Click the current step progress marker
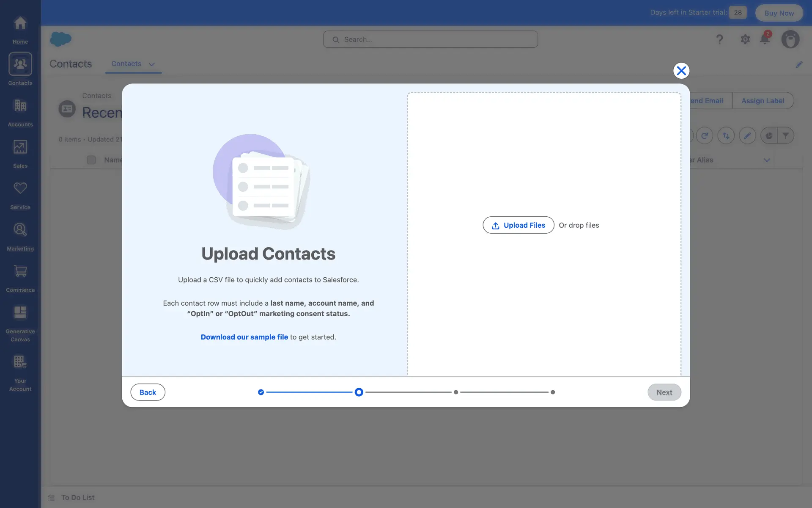Viewport: 812px width, 508px height. pyautogui.click(x=359, y=392)
